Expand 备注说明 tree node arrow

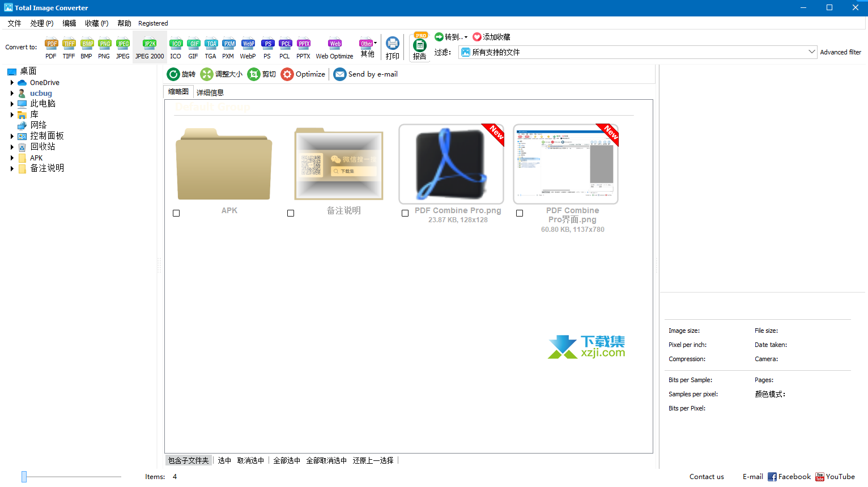12,168
